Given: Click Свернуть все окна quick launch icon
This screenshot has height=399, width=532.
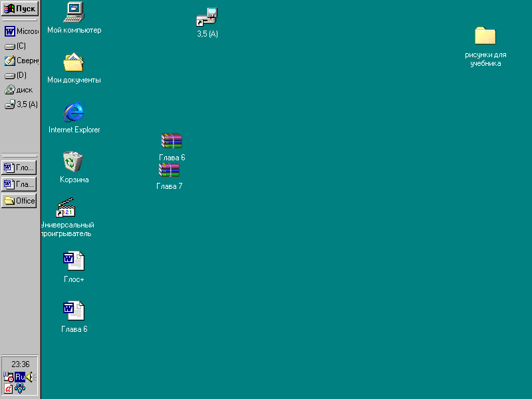Looking at the screenshot, I should click(x=21, y=61).
